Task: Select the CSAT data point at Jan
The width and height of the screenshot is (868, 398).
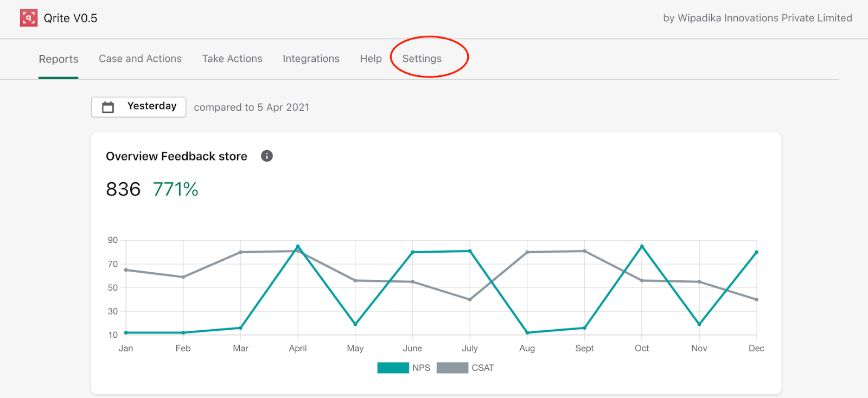Action: pos(126,270)
